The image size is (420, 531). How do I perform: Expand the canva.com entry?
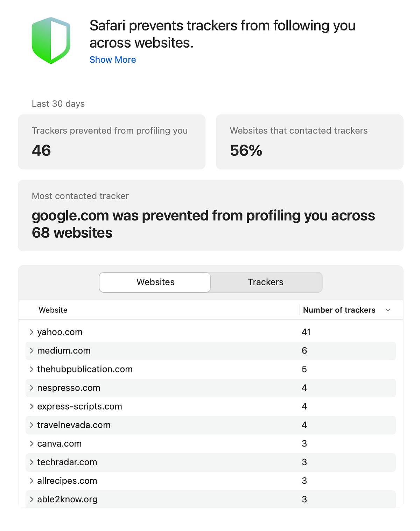click(31, 443)
